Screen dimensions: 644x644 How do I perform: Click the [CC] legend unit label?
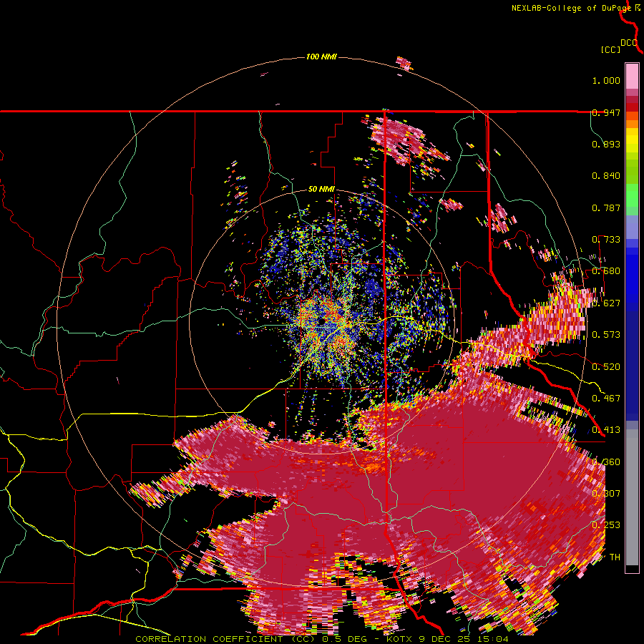pyautogui.click(x=610, y=49)
